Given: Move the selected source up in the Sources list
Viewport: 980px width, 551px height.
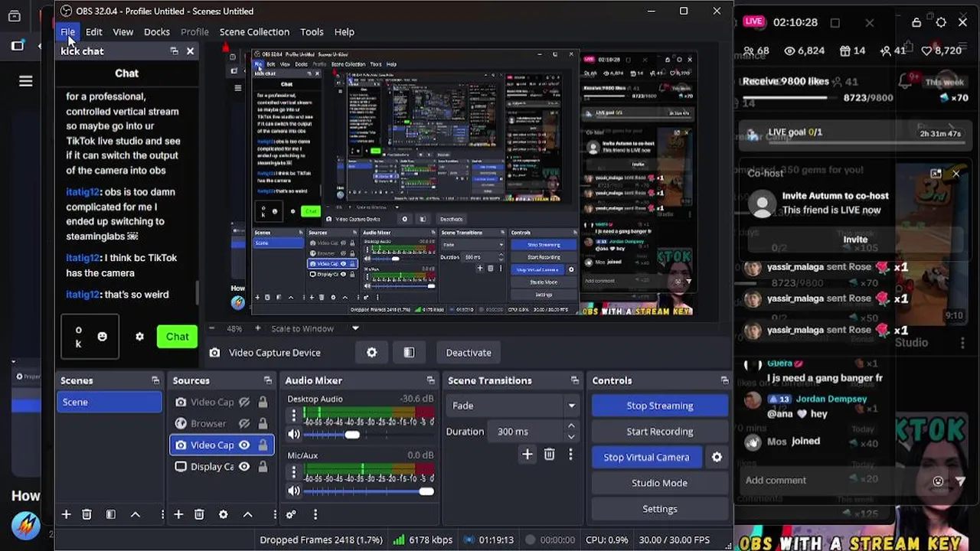Looking at the screenshot, I should click(247, 515).
